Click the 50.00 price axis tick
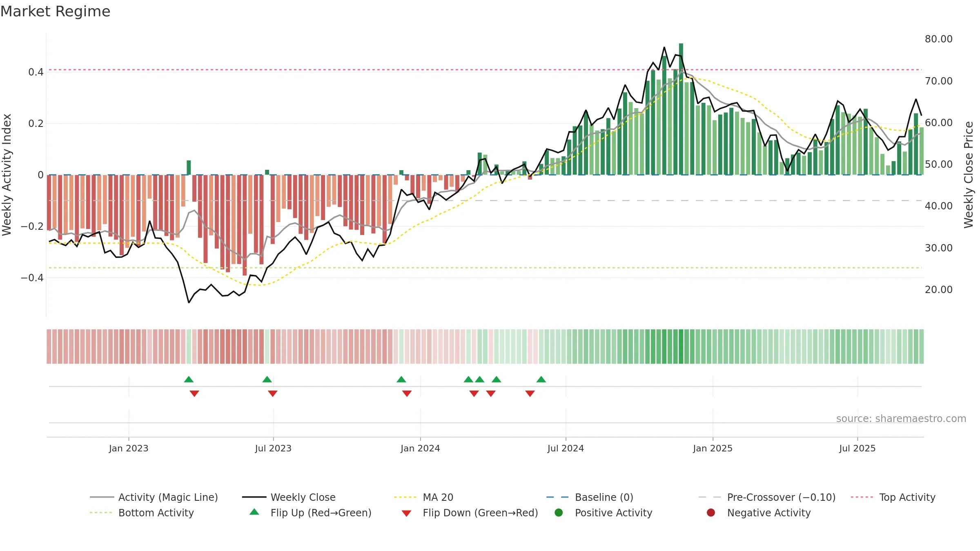980x551 pixels. click(938, 164)
